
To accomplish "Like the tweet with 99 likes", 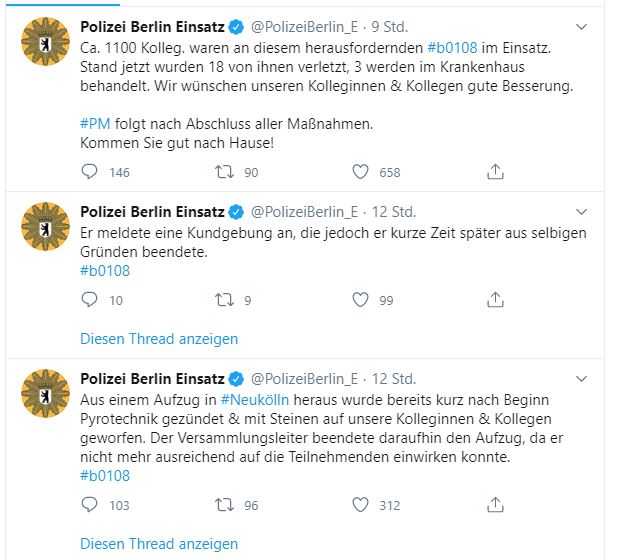I will point(361,300).
